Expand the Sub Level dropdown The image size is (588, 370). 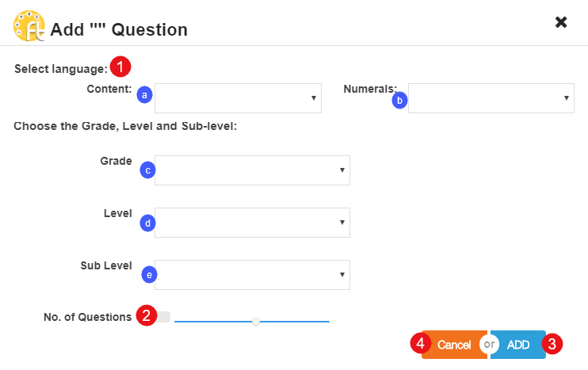(252, 275)
